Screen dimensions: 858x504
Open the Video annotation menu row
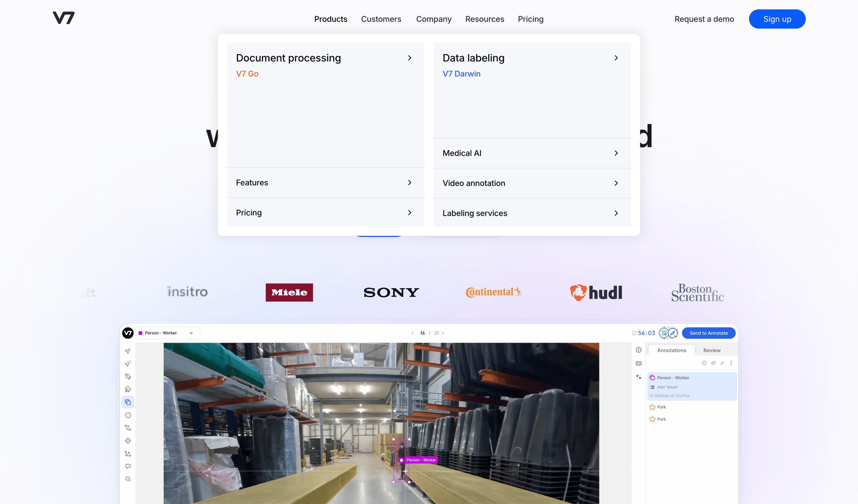click(x=532, y=183)
